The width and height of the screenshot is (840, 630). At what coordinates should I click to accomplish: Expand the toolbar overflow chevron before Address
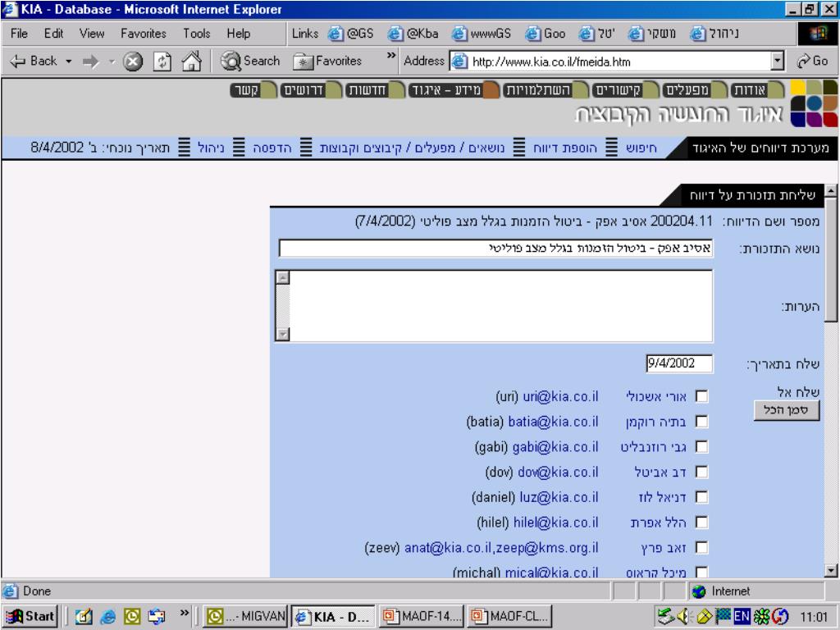(x=391, y=55)
